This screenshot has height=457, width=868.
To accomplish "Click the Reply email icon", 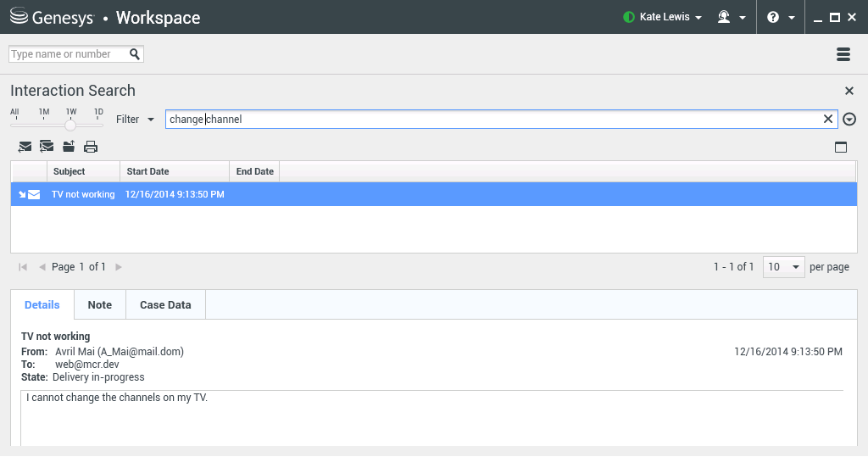I will (25, 147).
